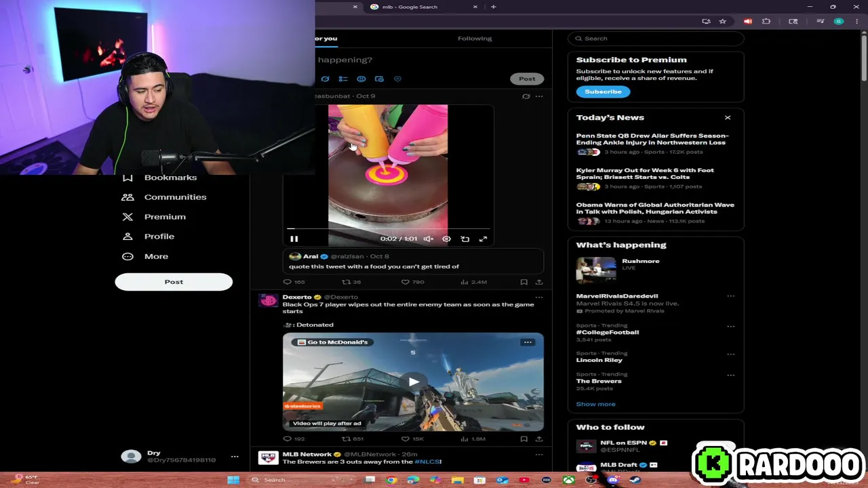The image size is (868, 488).
Task: Open the #NLCS hashtag link
Action: 427,462
